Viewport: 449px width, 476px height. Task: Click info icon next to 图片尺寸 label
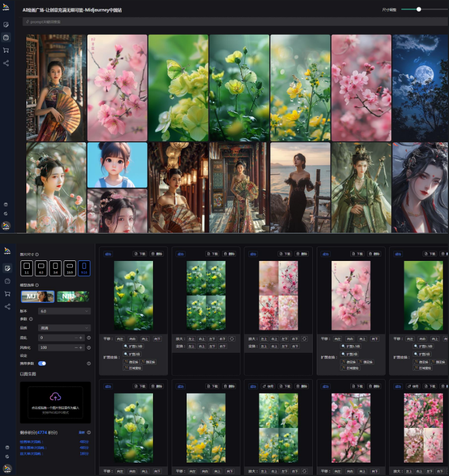click(37, 254)
